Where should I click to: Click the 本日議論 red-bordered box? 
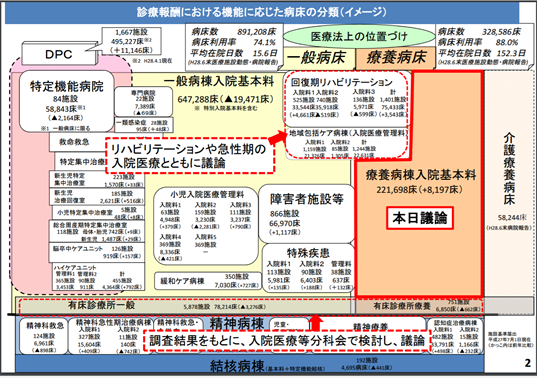(420, 218)
